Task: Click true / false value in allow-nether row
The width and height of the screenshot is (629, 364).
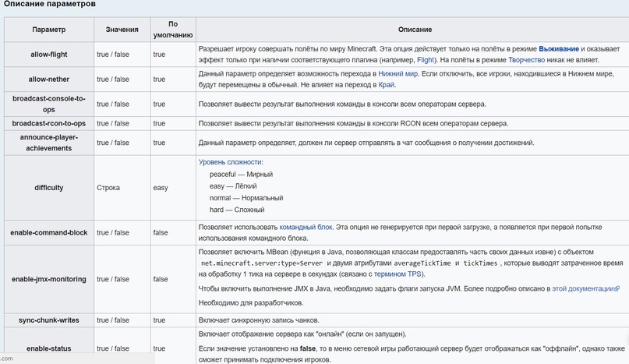Action: tap(113, 79)
